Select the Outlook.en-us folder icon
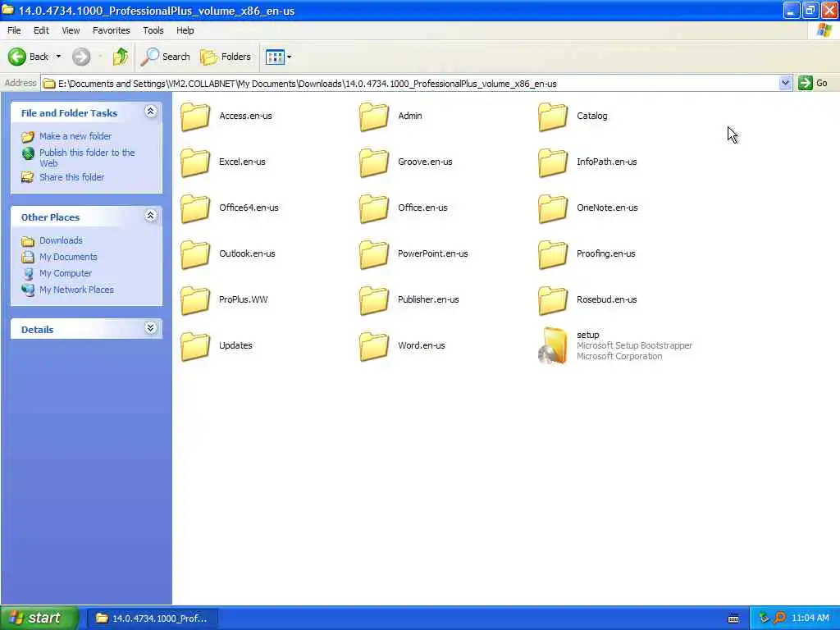This screenshot has height=630, width=840. point(195,254)
